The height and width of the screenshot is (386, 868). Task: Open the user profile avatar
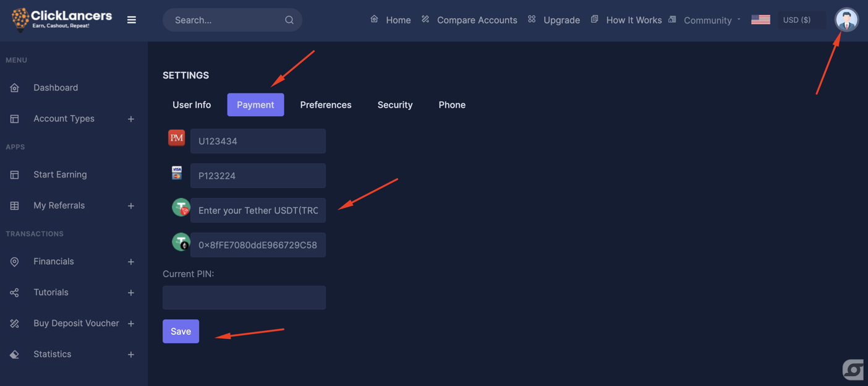[846, 20]
